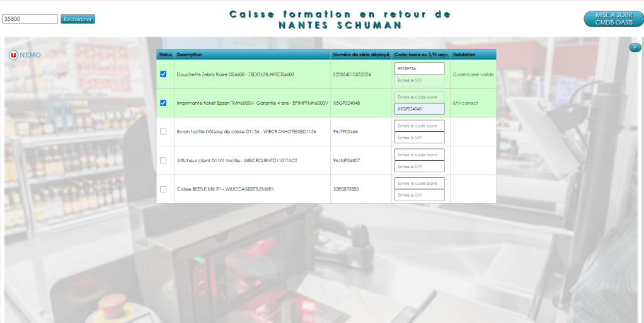Screen dimensions: 644x323
Task: Tick the Afficheur client D1101 checkbox
Action: click(163, 160)
